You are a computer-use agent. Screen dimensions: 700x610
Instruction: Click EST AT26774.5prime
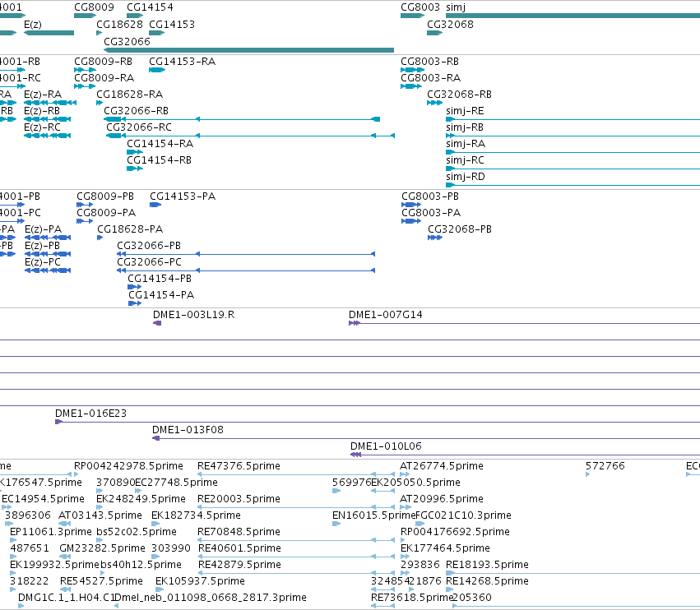tap(442, 466)
